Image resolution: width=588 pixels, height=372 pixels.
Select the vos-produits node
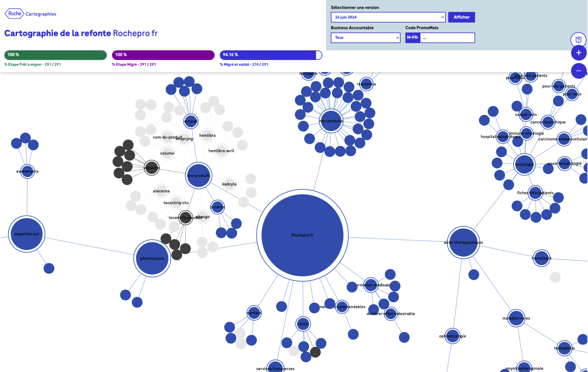(x=199, y=175)
